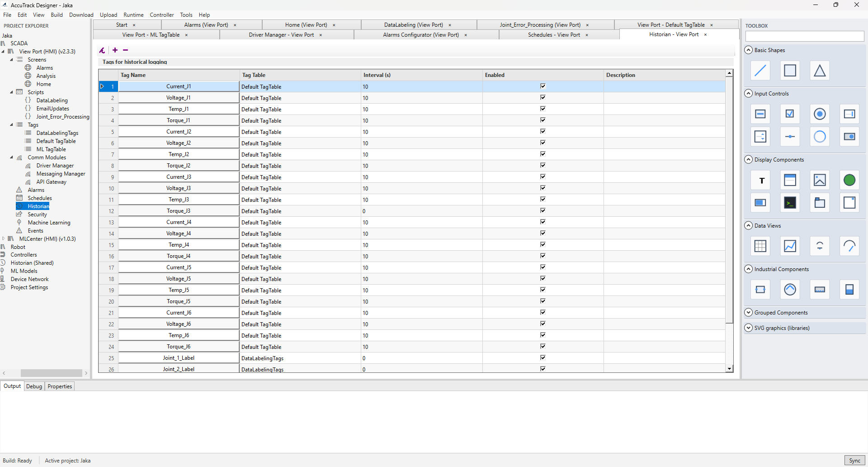Sort table by Interval (s) column
Screen dimensions: 868x467
tap(422, 75)
